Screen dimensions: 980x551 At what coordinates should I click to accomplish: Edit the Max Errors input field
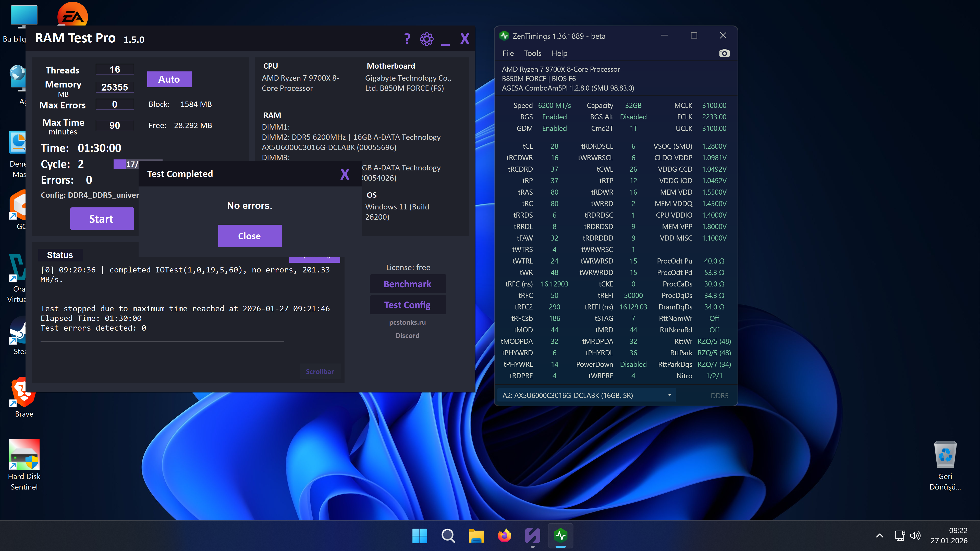tap(115, 104)
